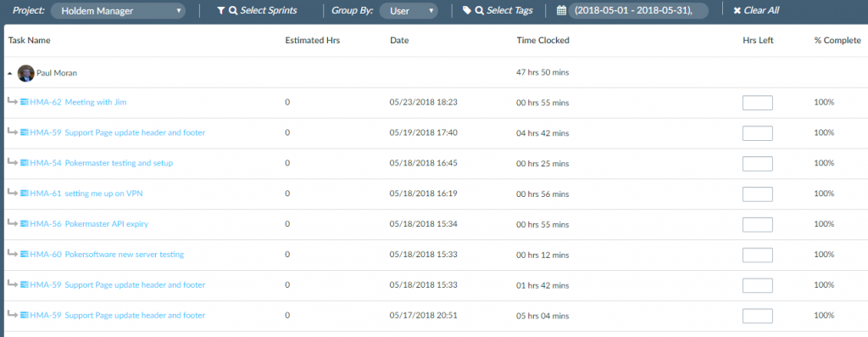Image resolution: width=868 pixels, height=337 pixels.
Task: Open the calendar icon for date range
Action: tap(561, 10)
